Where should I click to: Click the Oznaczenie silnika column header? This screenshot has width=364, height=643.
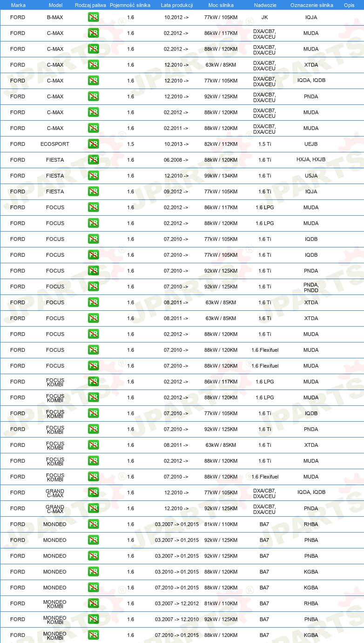[x=311, y=5]
